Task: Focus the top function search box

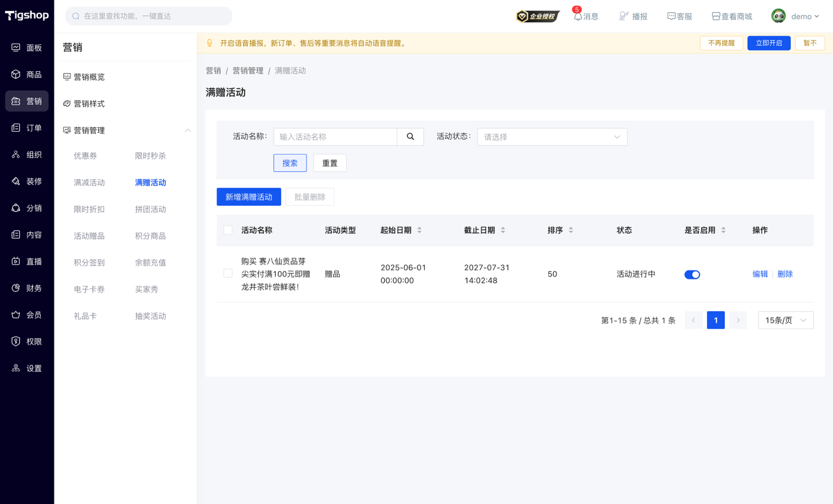Action: pyautogui.click(x=148, y=16)
